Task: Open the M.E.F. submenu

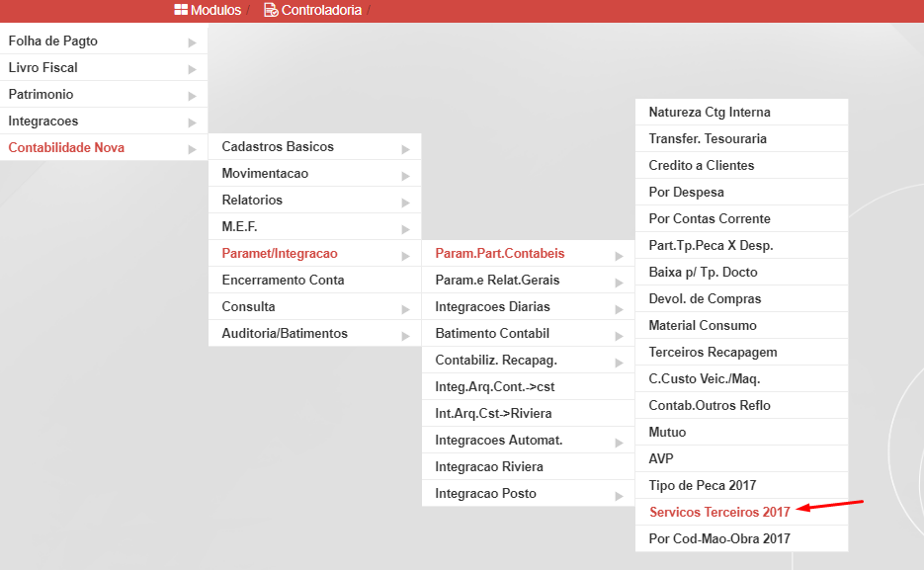Action: (x=314, y=226)
